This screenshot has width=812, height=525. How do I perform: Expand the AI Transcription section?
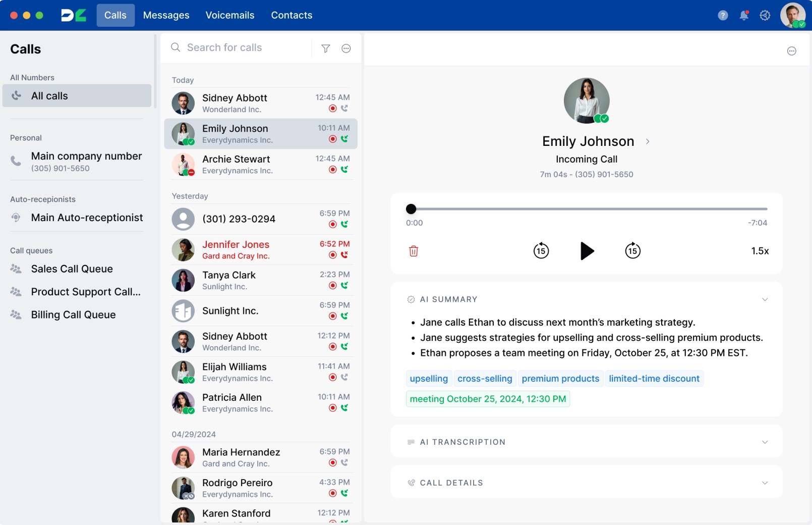click(765, 442)
